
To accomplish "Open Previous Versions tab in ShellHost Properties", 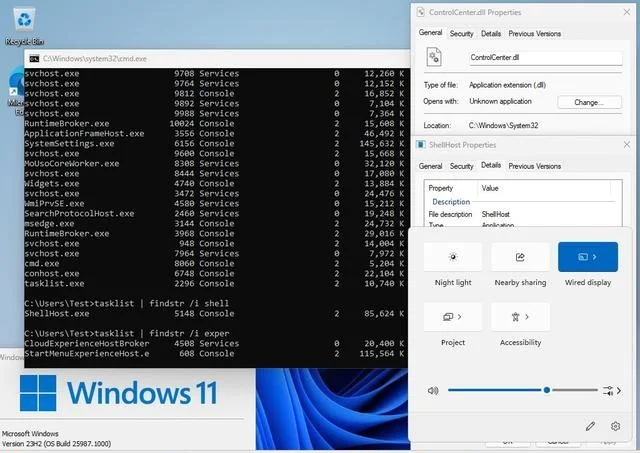I will [x=534, y=166].
